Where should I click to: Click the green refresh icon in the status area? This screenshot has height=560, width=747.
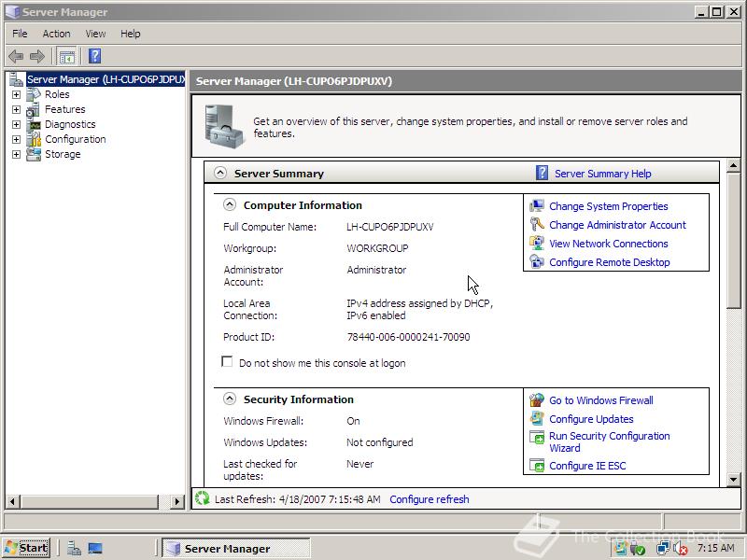pos(203,498)
